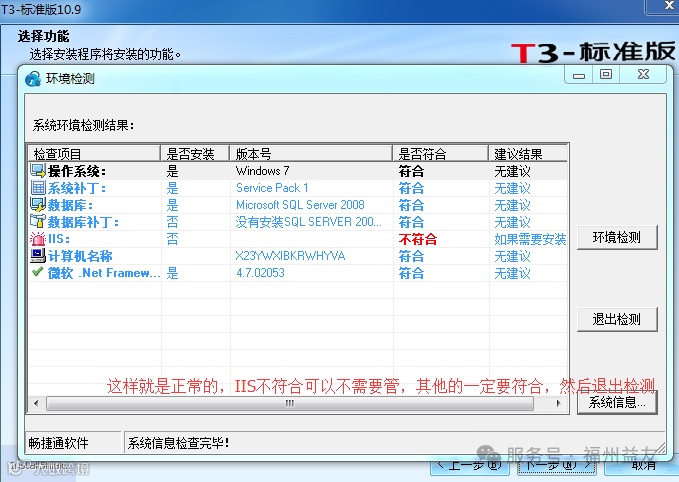Click 符合 in the 数据库 row

pos(411,205)
